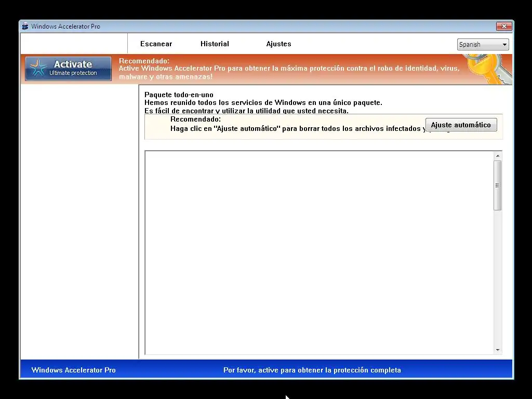Click the scrollbar down arrow
Viewport: 532px width, 399px height.
498,350
